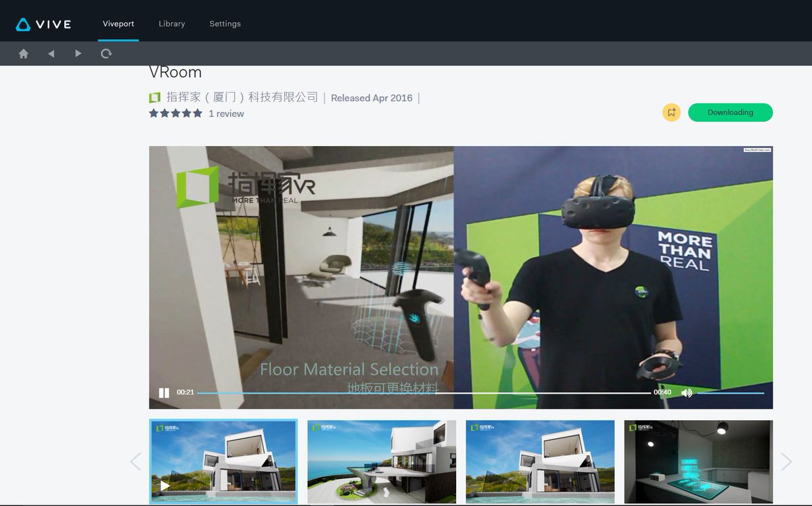812x506 pixels.
Task: Click the Released Apr 2016 text
Action: [371, 98]
